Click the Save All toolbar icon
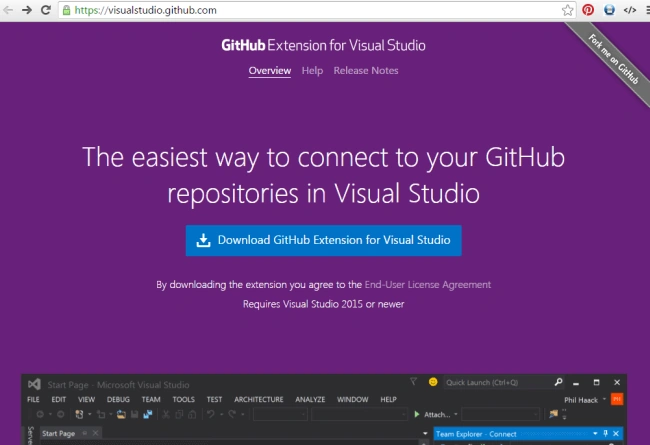The image size is (650, 445). point(148,414)
